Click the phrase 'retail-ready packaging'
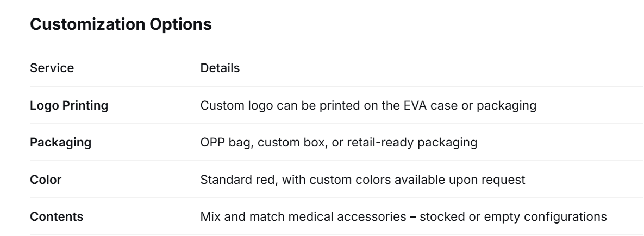Viewport: 644px width, 236px height. coord(412,143)
